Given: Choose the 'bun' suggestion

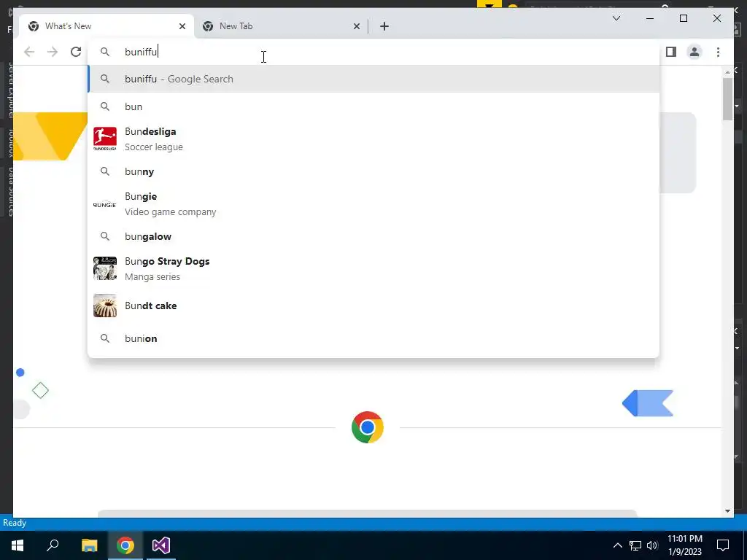Looking at the screenshot, I should pyautogui.click(x=373, y=106).
